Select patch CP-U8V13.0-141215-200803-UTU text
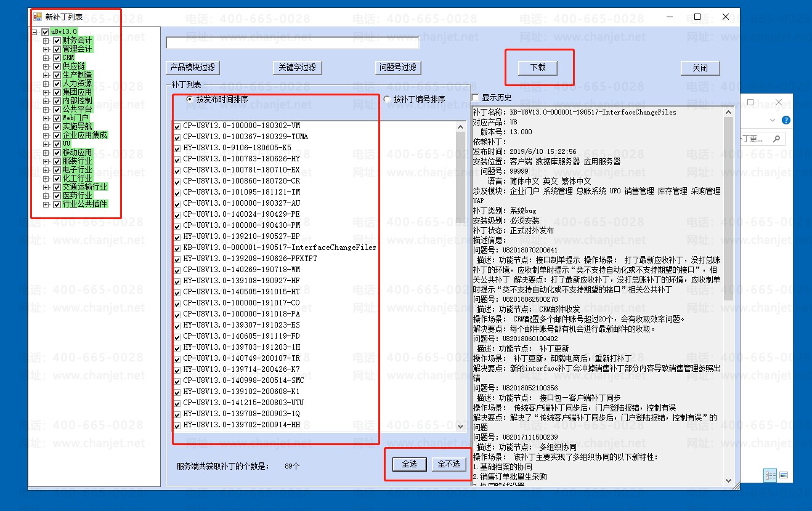The width and height of the screenshot is (812, 511). (243, 403)
